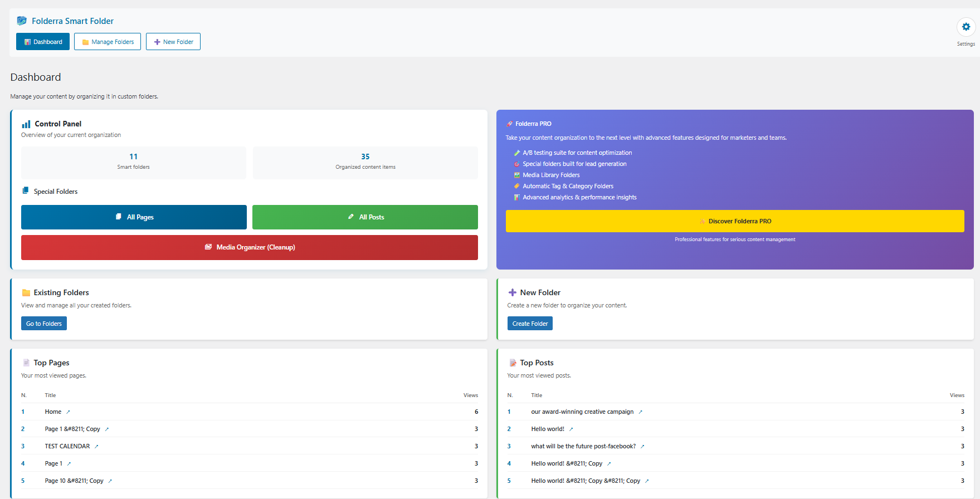Image resolution: width=980 pixels, height=499 pixels.
Task: Open the Manage Folders tab
Action: click(x=108, y=42)
